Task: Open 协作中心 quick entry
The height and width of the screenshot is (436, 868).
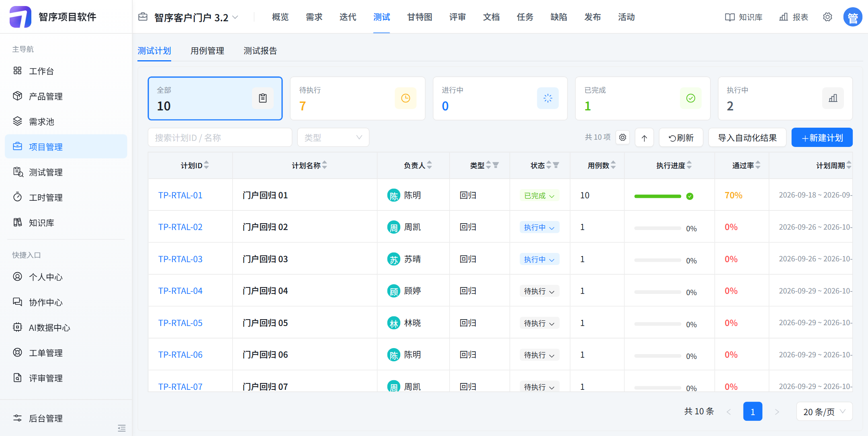Action: (x=66, y=302)
